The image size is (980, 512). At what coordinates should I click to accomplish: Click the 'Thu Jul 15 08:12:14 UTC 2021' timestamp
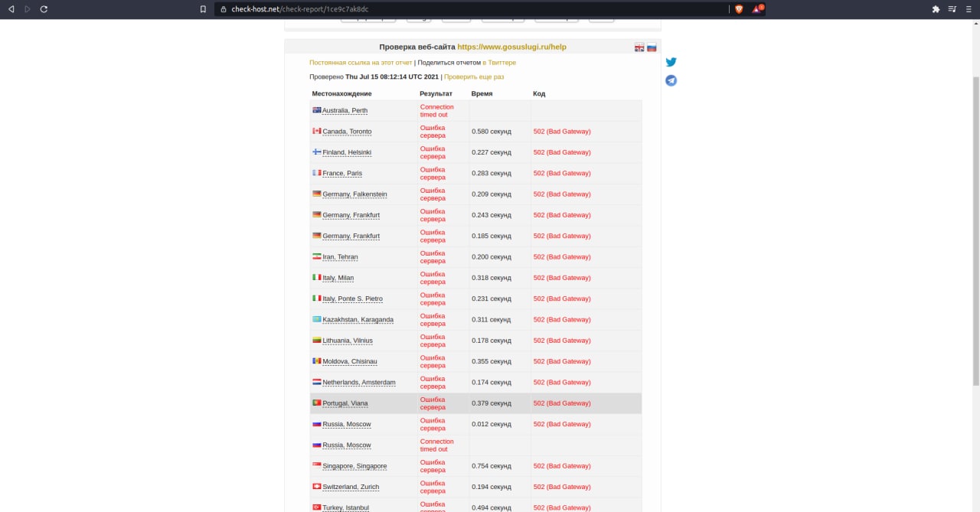392,77
